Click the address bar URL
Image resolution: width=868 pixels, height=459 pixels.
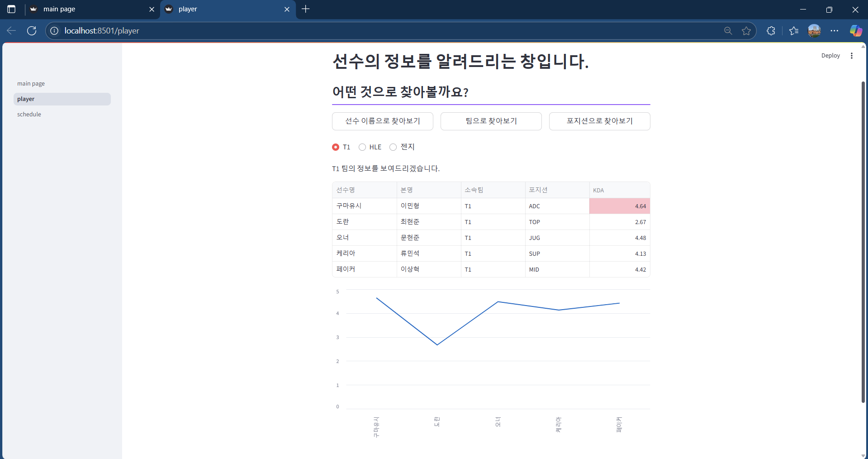(x=102, y=31)
